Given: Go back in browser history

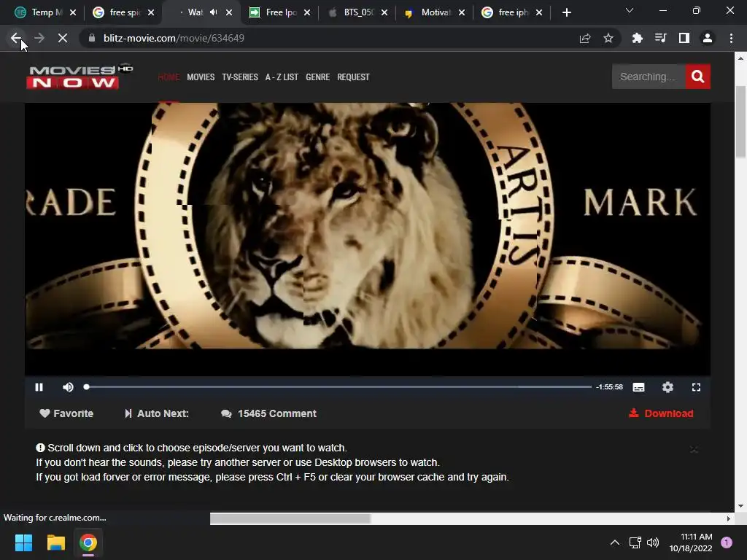Looking at the screenshot, I should pos(16,38).
